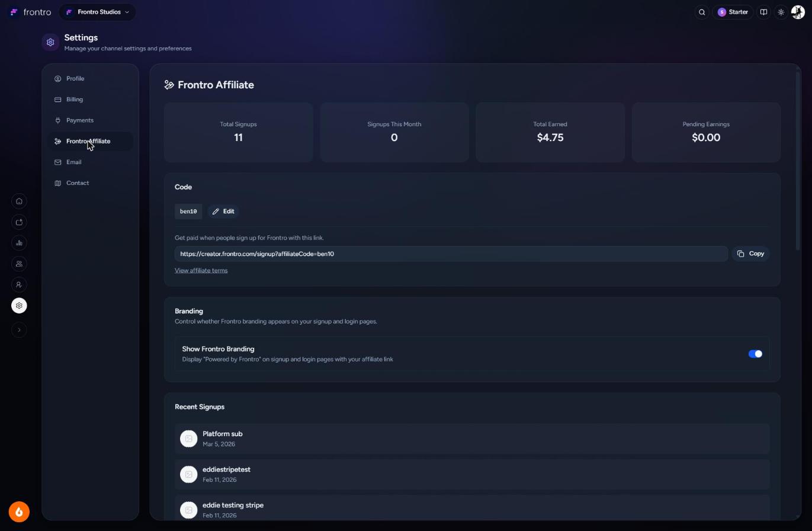Select the Frontro Affiliate settings tab
The height and width of the screenshot is (531, 812).
pyautogui.click(x=90, y=141)
